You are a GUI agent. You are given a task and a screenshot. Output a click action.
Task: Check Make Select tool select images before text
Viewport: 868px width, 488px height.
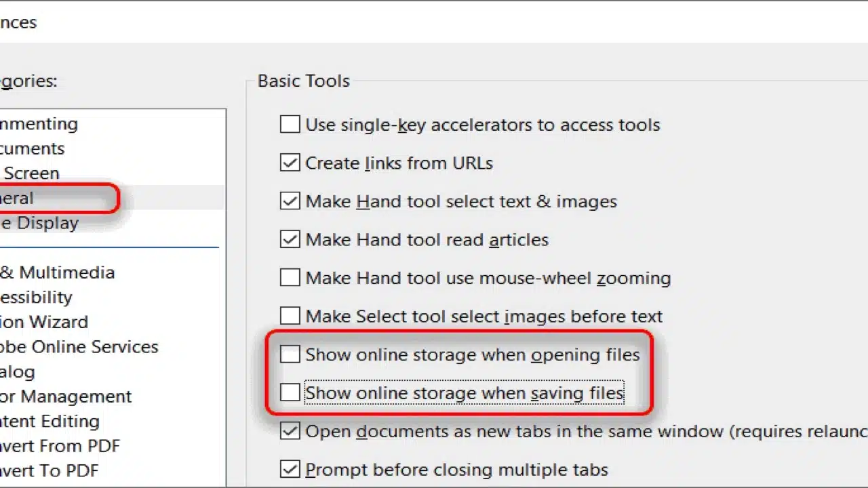click(290, 316)
